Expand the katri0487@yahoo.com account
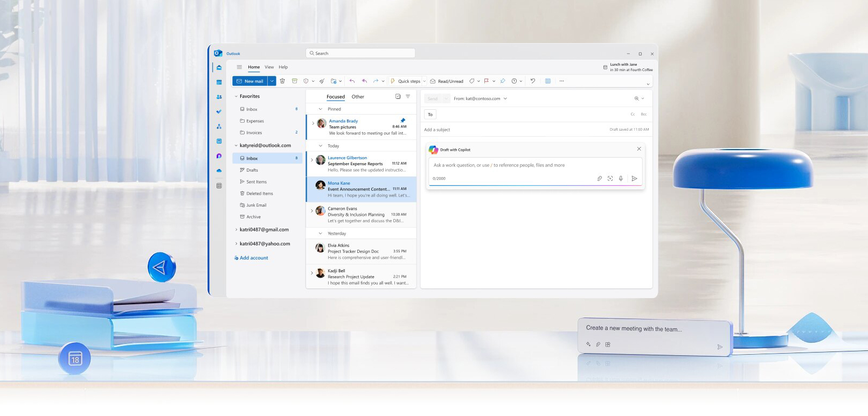The height and width of the screenshot is (416, 868). pos(236,244)
